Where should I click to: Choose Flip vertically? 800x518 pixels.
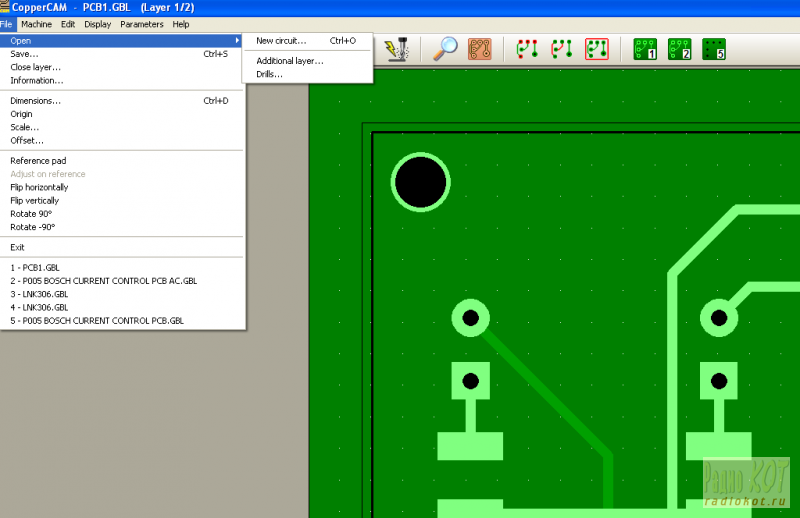point(121,200)
